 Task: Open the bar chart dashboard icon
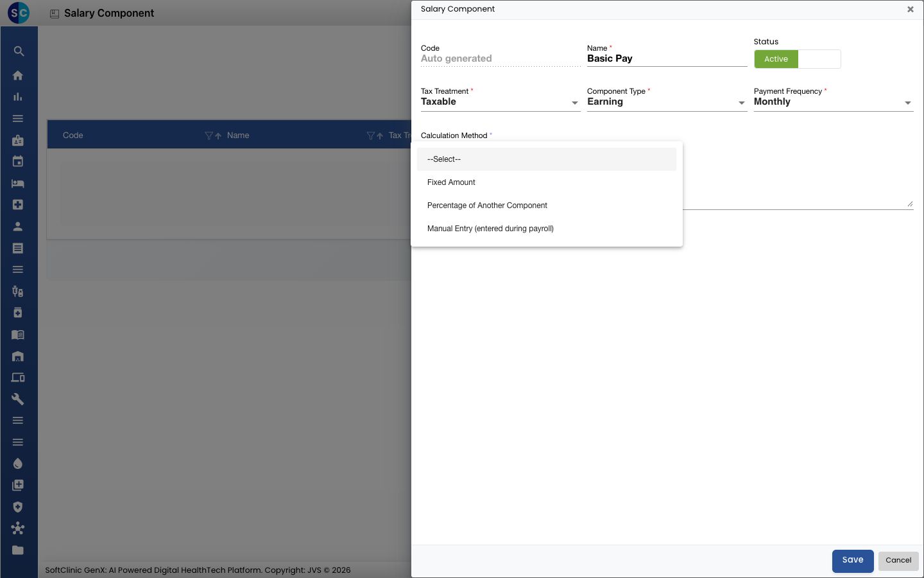click(18, 97)
